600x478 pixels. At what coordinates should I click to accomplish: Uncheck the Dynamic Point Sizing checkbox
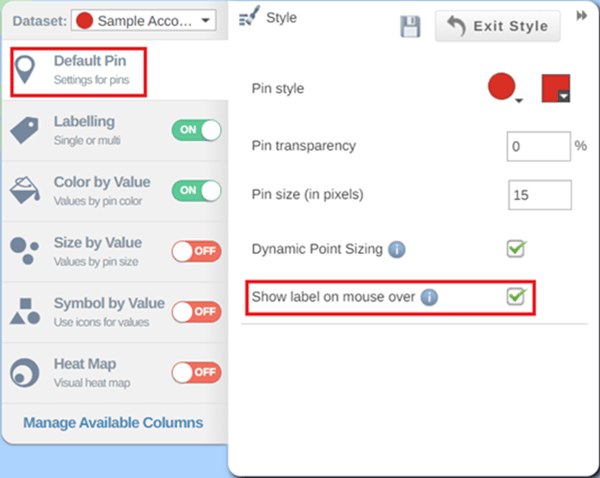click(x=516, y=249)
